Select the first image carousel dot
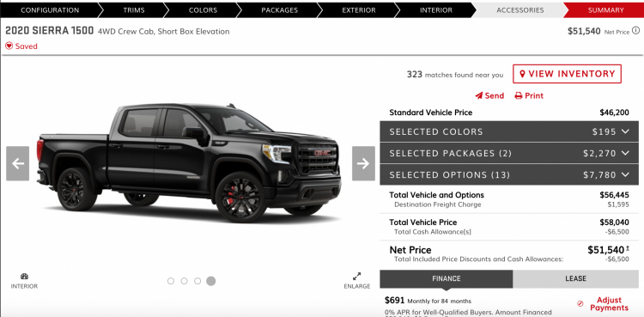Screen dimensions: 644x317 pos(171,281)
